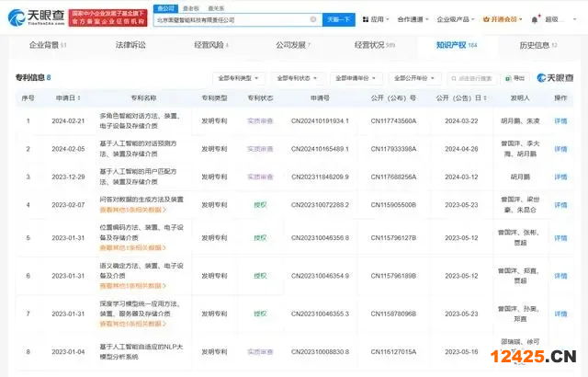
Task: Click related-data link under 位置编码方法 patent
Action: 132,248
